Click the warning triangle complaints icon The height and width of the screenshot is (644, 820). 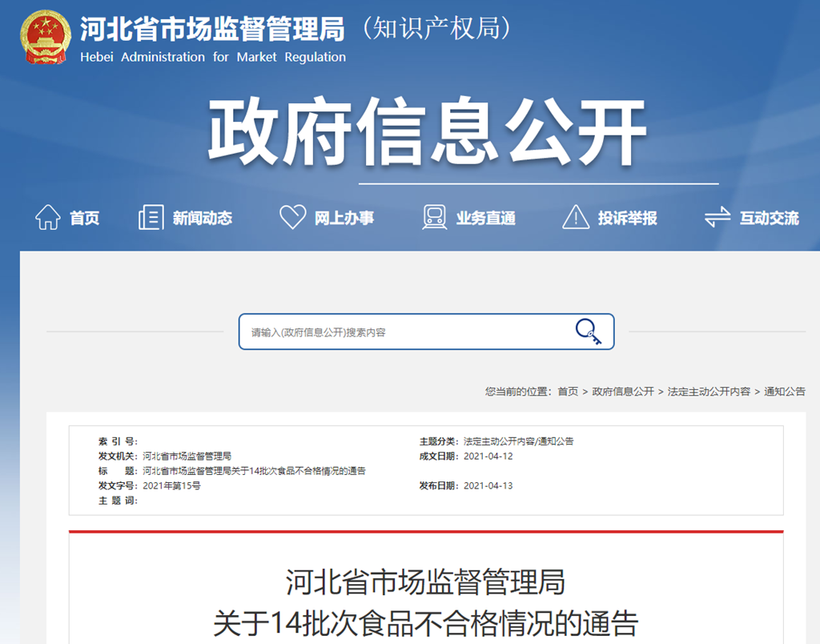tap(576, 217)
